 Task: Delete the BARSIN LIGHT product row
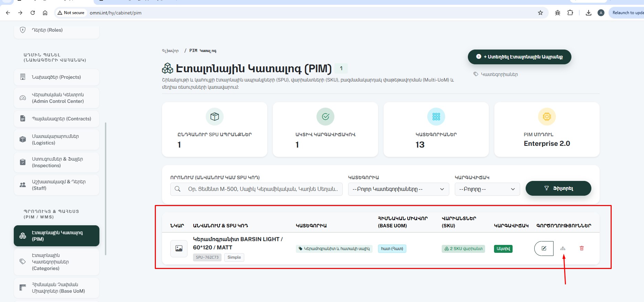[582, 248]
